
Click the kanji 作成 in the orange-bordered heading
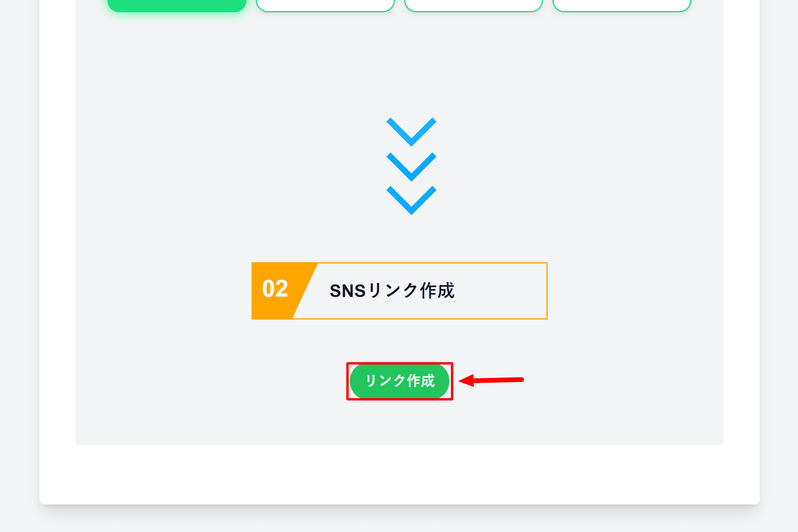pos(437,291)
